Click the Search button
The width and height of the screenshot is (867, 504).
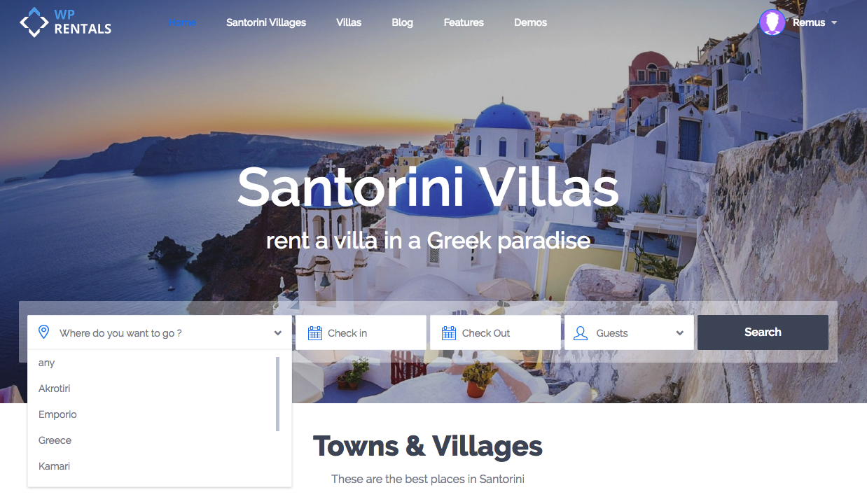pos(763,332)
